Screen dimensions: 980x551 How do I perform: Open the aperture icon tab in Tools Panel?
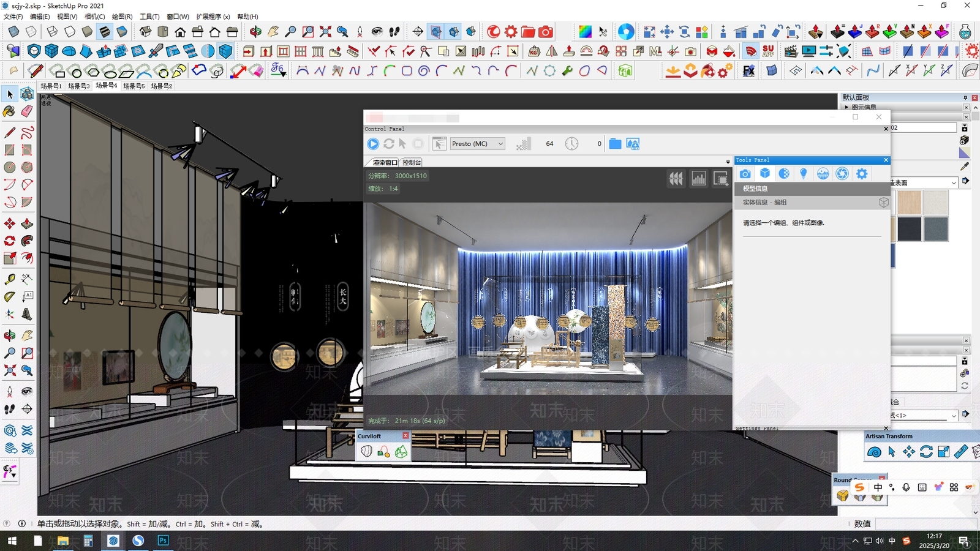click(x=842, y=174)
